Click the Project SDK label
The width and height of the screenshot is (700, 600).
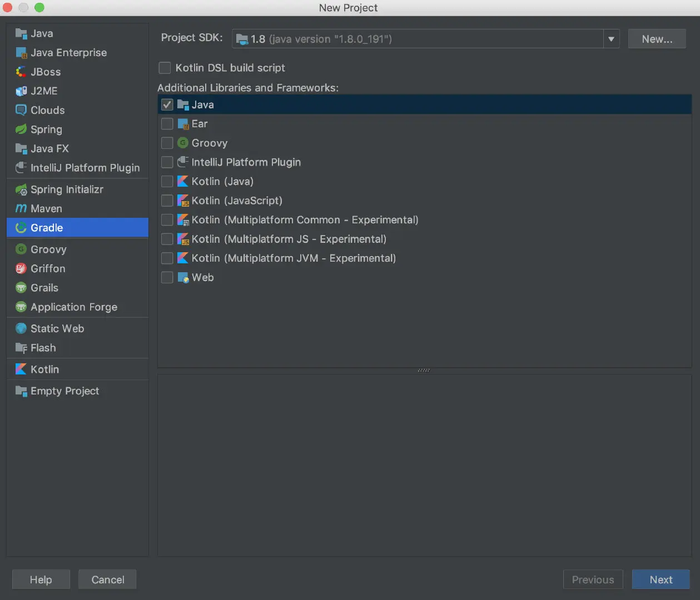(x=192, y=38)
